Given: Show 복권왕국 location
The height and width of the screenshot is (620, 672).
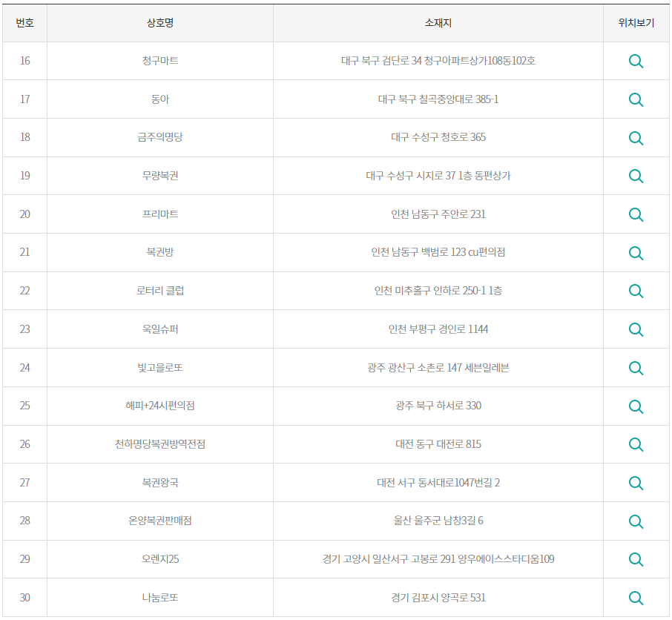Looking at the screenshot, I should click(636, 483).
